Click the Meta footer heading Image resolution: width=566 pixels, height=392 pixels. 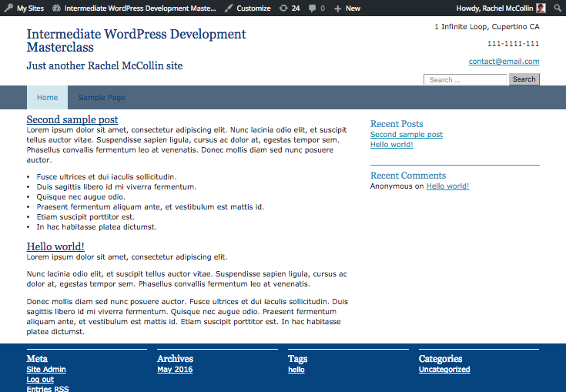pyautogui.click(x=37, y=358)
